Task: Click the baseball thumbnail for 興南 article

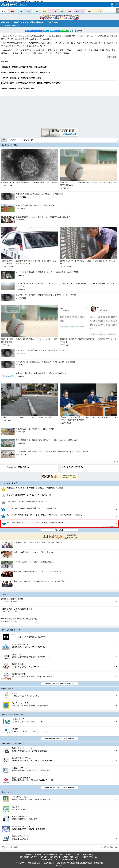Action: coord(88,165)
